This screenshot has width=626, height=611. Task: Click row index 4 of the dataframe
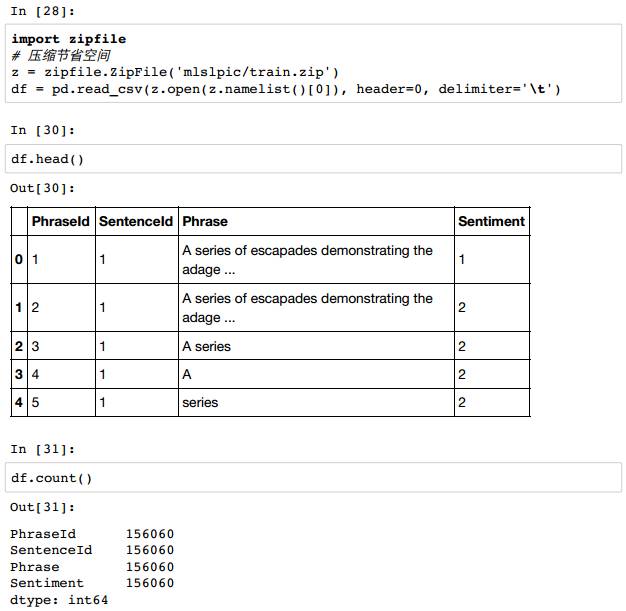click(x=18, y=402)
